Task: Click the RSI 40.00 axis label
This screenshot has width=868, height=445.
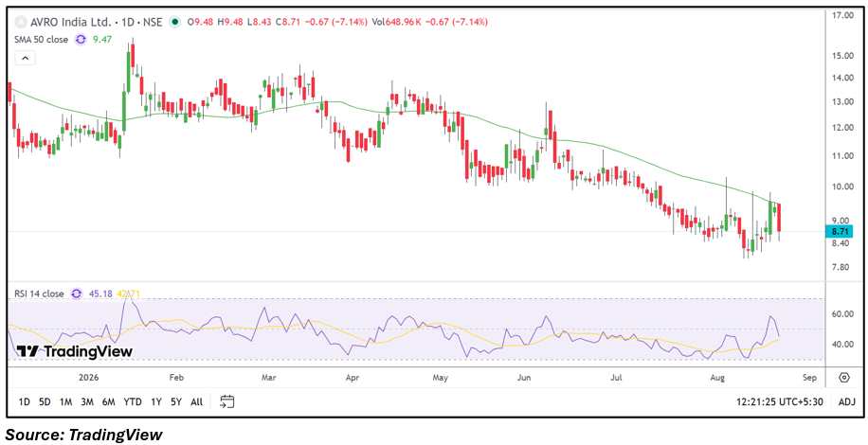Action: [x=844, y=345]
